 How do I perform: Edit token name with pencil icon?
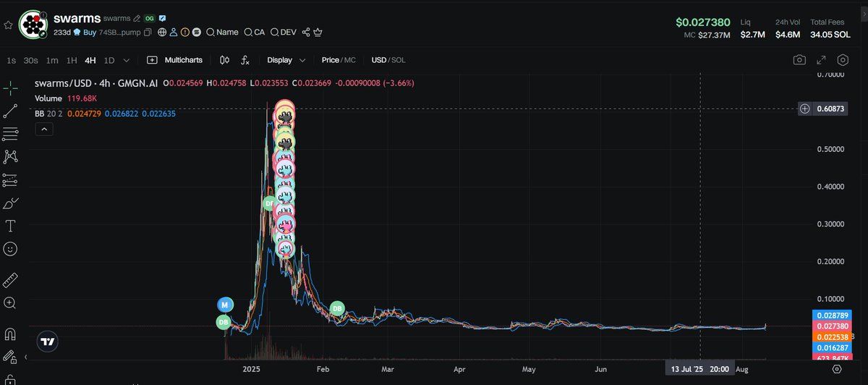[x=137, y=18]
